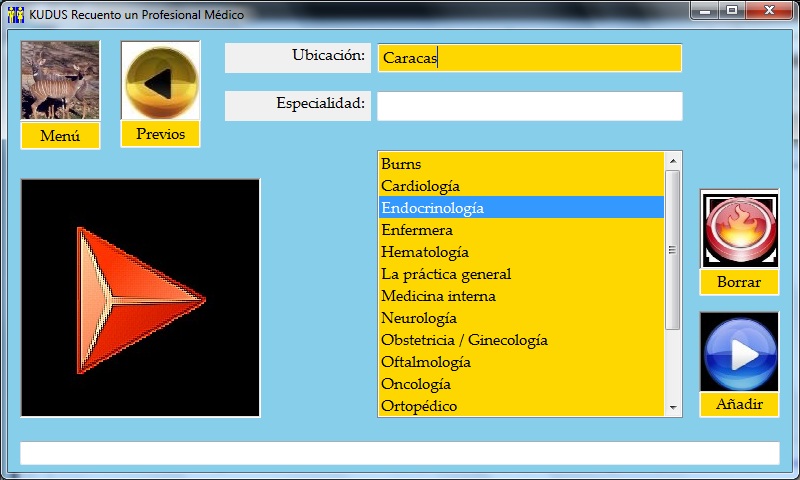Screen dimensions: 800x480
Task: Pick Hematología from the list
Action: 424,252
